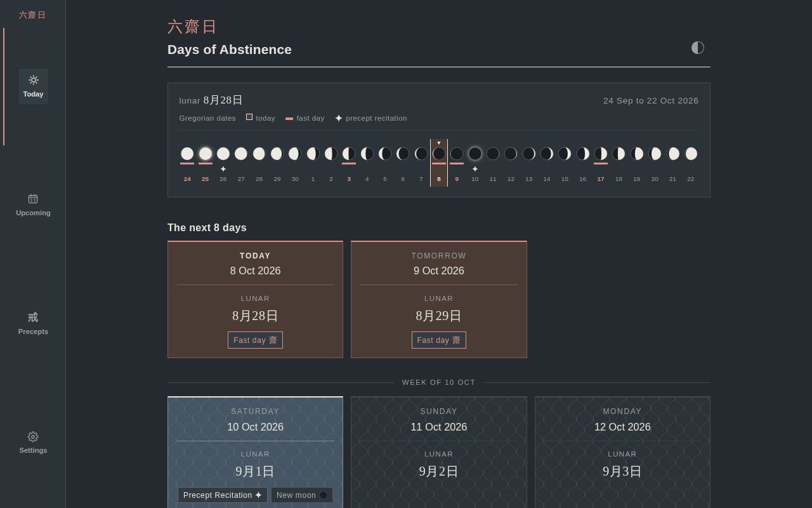Open the Monday 12 Oct 2026 card
This screenshot has width=812, height=508.
click(622, 452)
